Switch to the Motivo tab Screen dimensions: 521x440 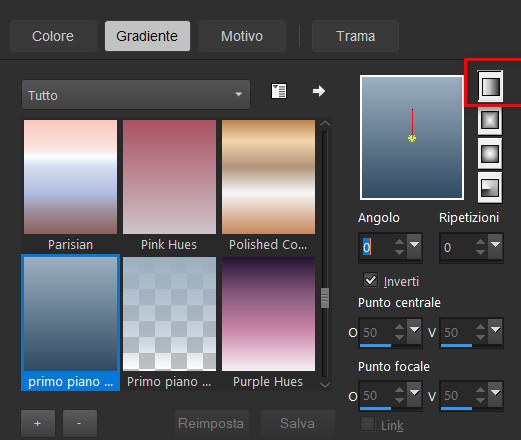pos(242,36)
